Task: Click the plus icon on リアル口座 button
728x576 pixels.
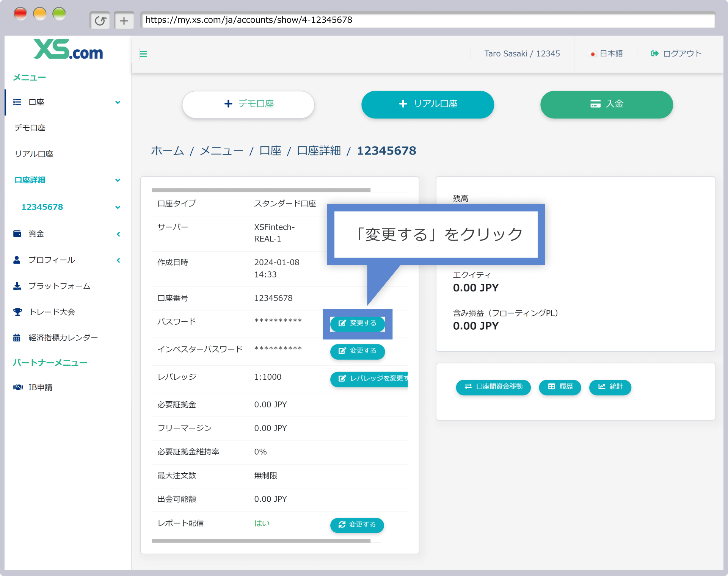Action: click(403, 103)
